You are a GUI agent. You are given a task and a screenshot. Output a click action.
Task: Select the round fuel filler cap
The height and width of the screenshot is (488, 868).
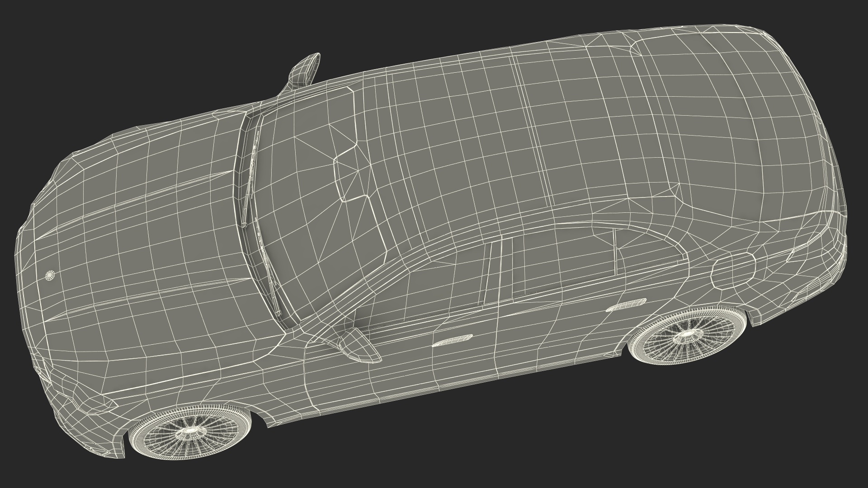pyautogui.click(x=733, y=271)
